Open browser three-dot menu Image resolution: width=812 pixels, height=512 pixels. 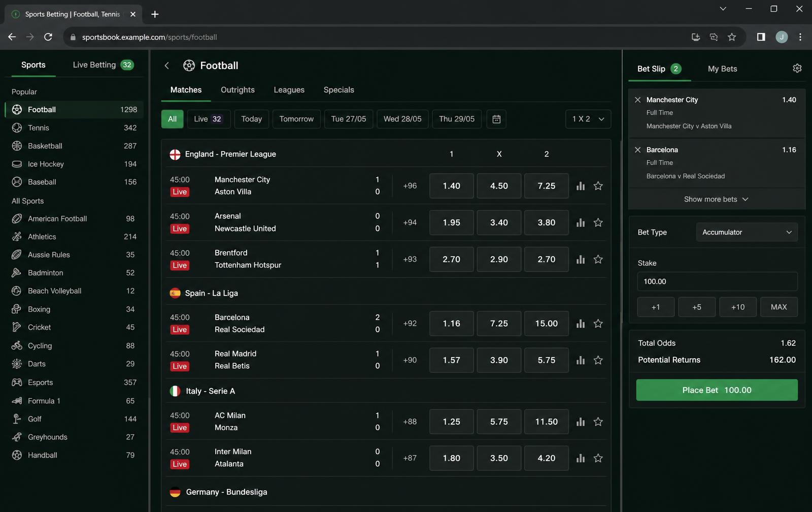point(800,37)
